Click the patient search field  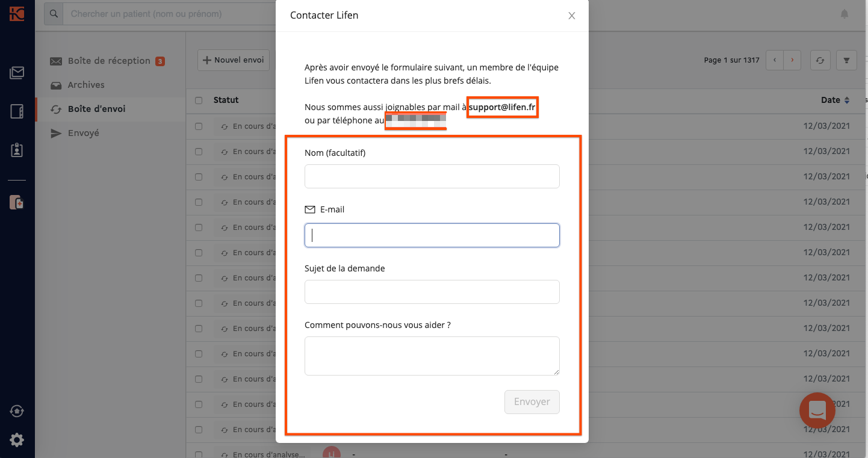169,13
